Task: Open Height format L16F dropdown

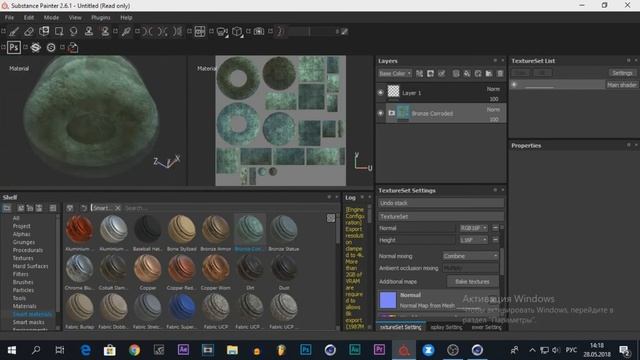Action: coord(473,240)
